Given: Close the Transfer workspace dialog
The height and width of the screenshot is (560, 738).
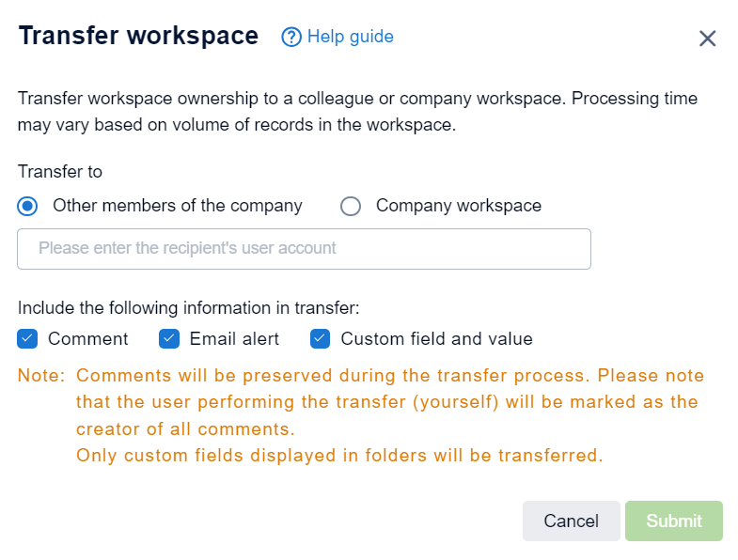Looking at the screenshot, I should [x=707, y=39].
